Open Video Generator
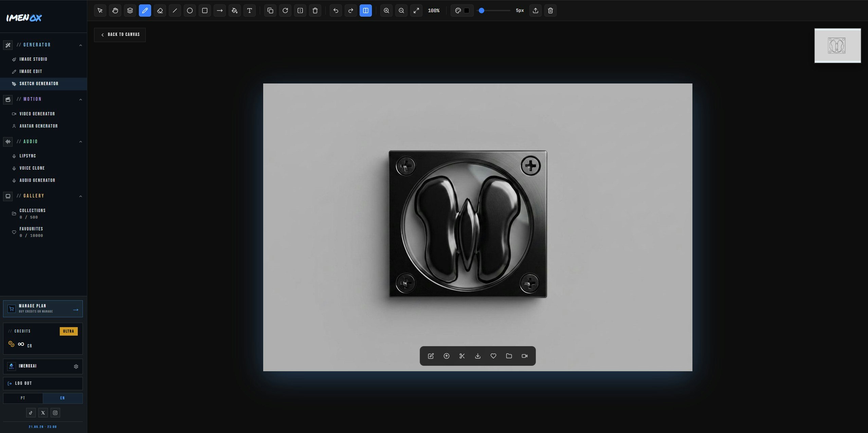The width and height of the screenshot is (868, 433). (x=43, y=114)
